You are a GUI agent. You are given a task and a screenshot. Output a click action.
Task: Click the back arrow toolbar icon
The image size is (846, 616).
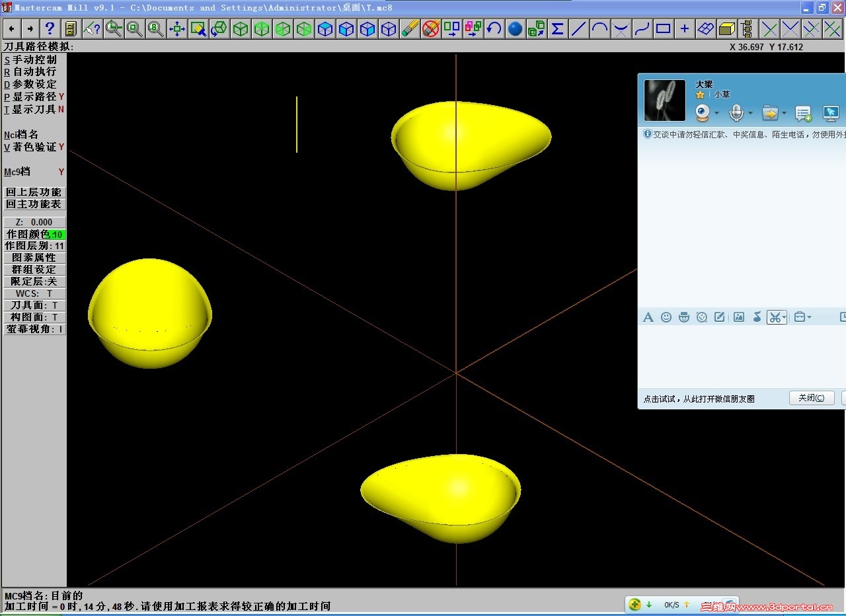click(12, 28)
